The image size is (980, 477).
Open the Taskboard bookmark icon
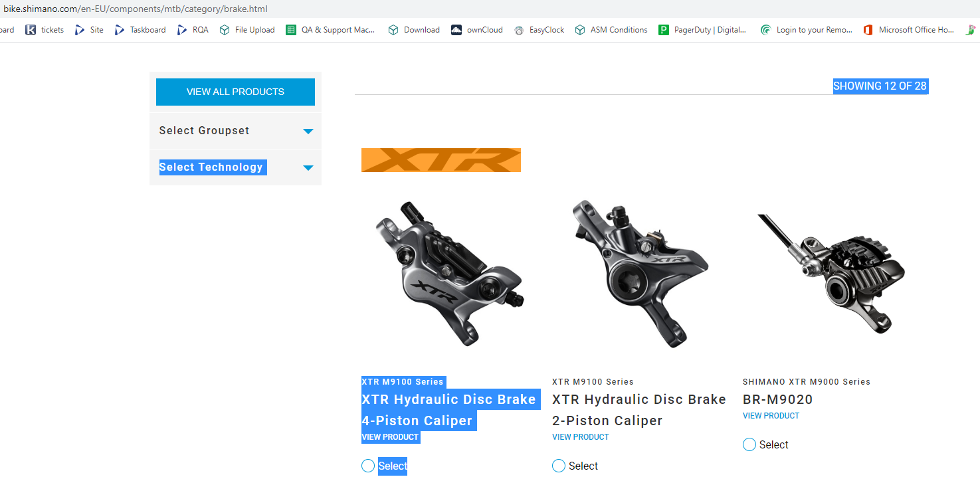coord(120,30)
